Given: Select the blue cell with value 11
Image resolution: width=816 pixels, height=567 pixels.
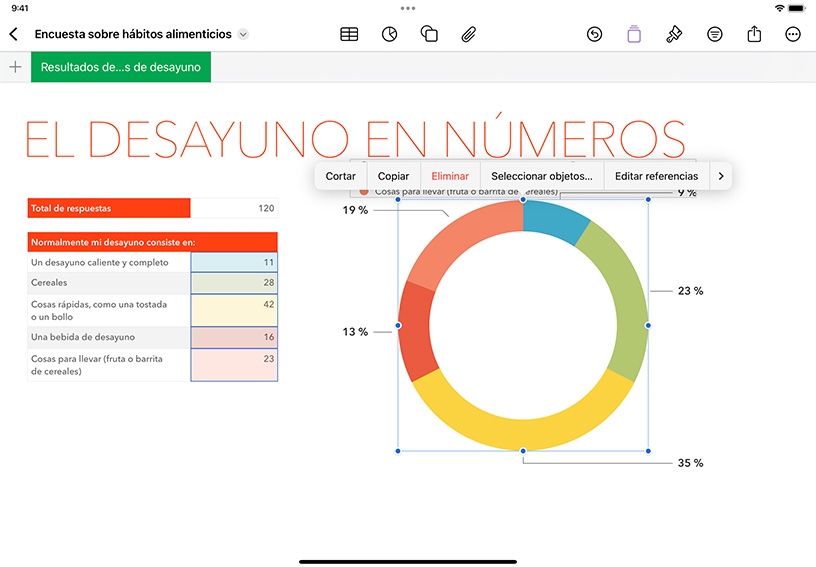Looking at the screenshot, I should click(234, 262).
